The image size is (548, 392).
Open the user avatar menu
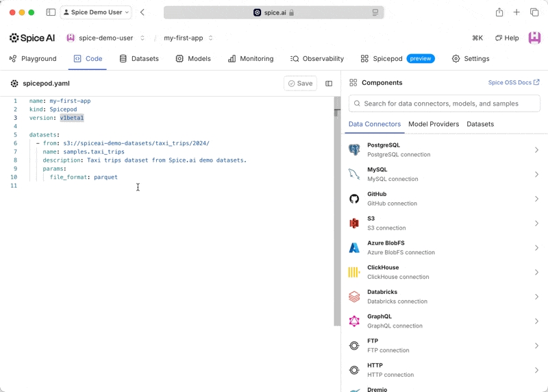pos(534,38)
